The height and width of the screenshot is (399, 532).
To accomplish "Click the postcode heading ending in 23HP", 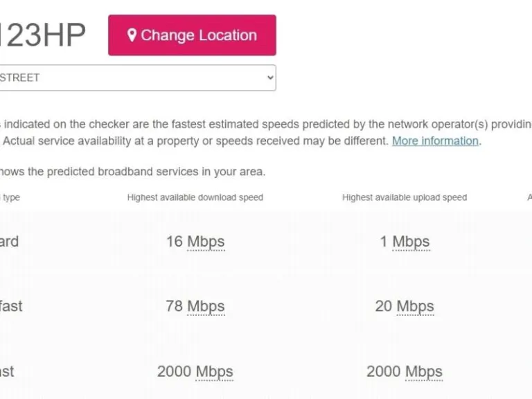I will pos(43,35).
